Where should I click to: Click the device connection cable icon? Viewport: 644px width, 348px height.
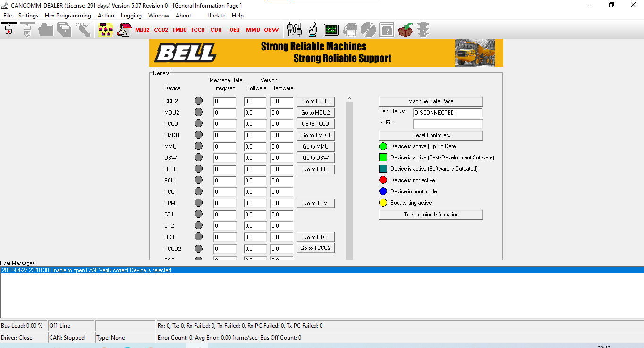(x=293, y=29)
